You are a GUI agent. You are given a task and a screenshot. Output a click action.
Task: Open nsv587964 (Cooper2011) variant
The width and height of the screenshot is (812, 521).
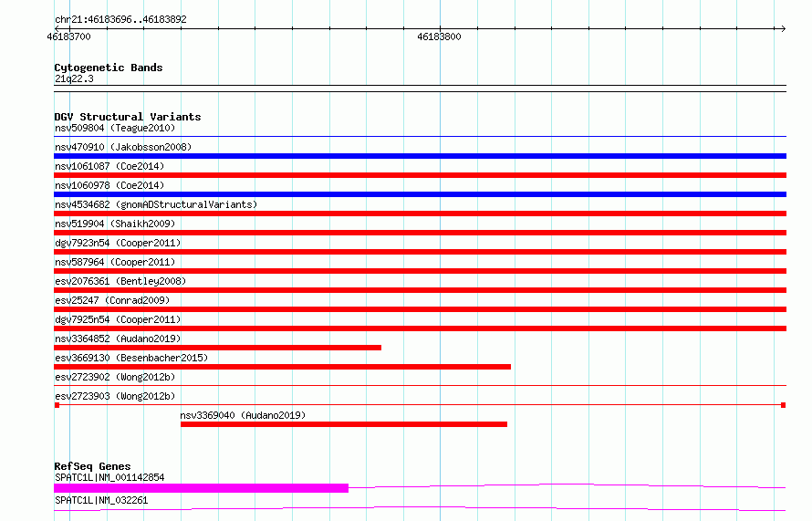coord(115,262)
